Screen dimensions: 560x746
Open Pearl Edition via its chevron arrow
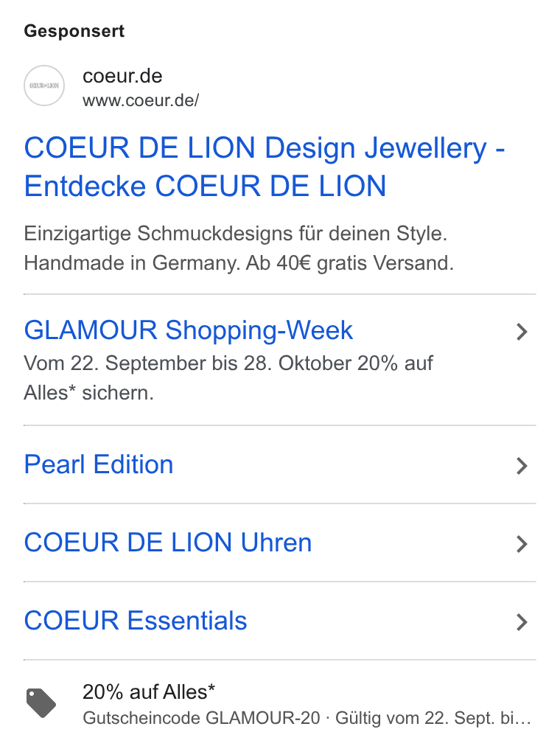click(522, 466)
